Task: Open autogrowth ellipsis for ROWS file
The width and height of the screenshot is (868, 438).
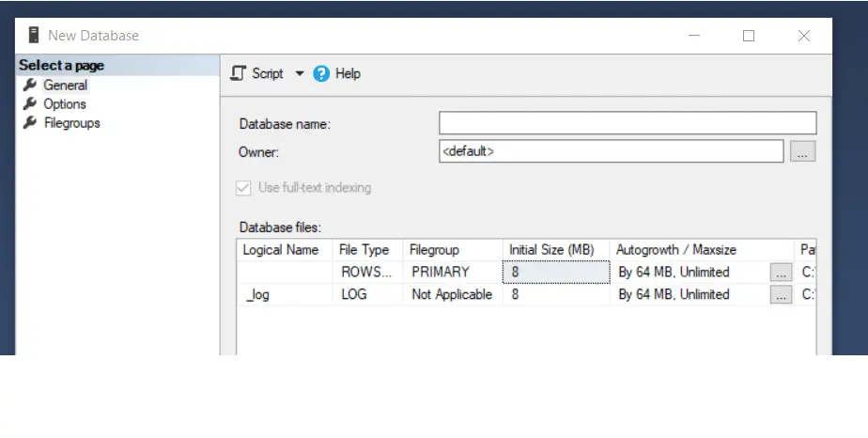Action: pyautogui.click(x=781, y=273)
